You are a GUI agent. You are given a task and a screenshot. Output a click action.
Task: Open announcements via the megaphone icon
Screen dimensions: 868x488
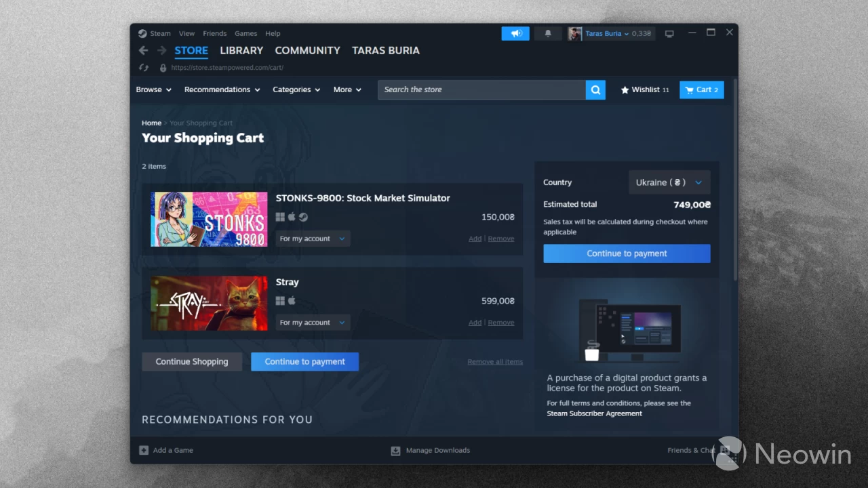pos(516,33)
